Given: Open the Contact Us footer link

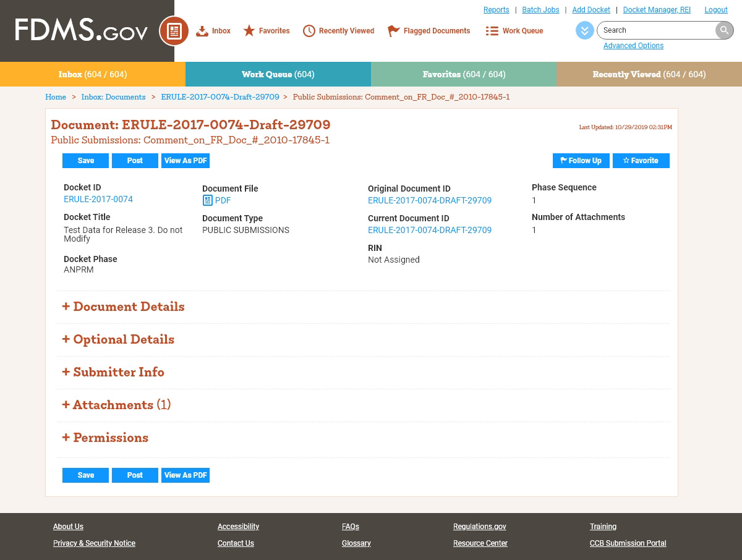Looking at the screenshot, I should point(236,543).
